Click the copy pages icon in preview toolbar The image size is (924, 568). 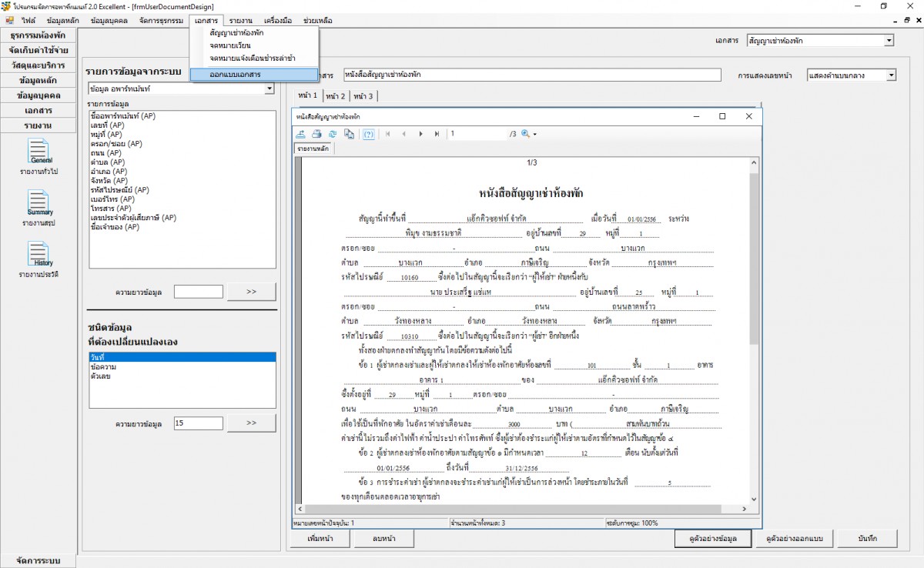(349, 134)
